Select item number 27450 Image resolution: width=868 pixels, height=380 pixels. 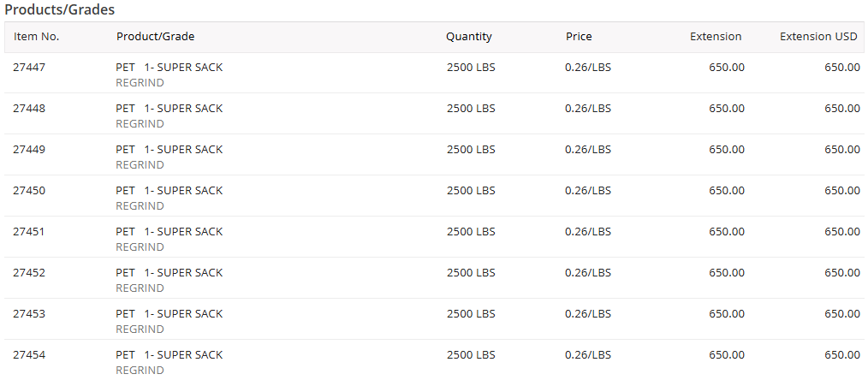[x=29, y=191]
